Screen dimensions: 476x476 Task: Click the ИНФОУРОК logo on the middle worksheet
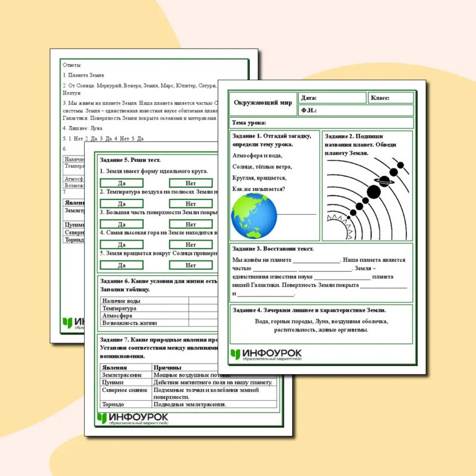[133, 419]
